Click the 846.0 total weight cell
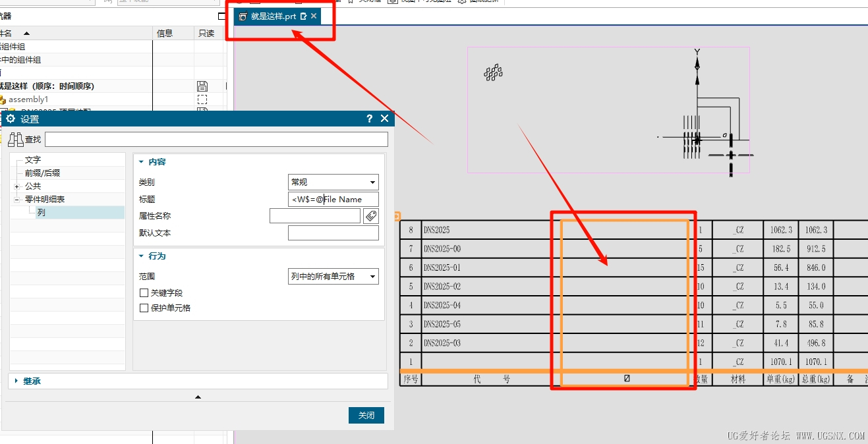 pyautogui.click(x=816, y=267)
